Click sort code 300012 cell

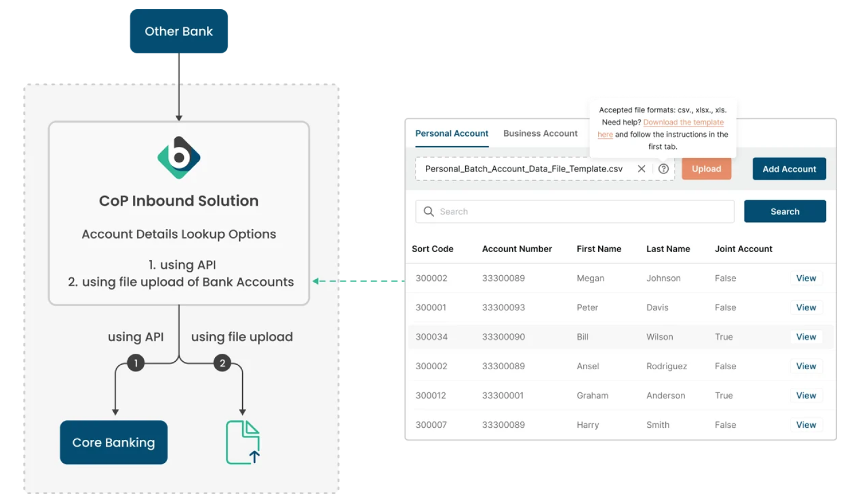pyautogui.click(x=431, y=395)
